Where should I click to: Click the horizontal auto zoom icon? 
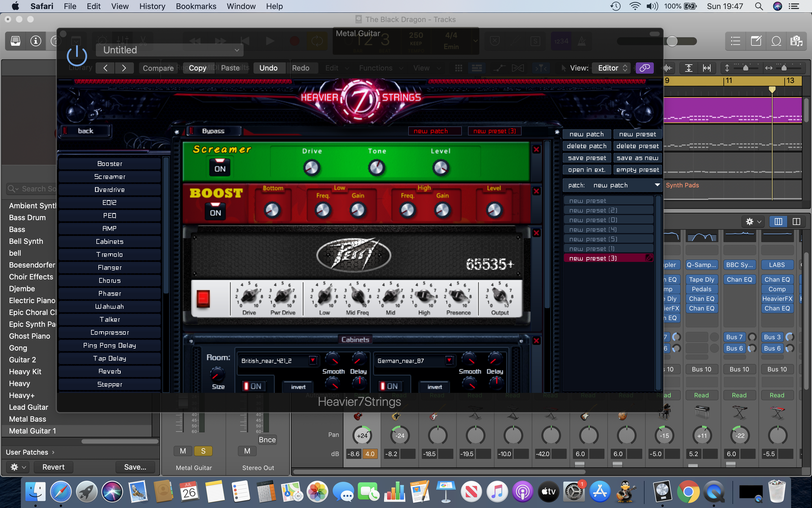click(x=707, y=68)
